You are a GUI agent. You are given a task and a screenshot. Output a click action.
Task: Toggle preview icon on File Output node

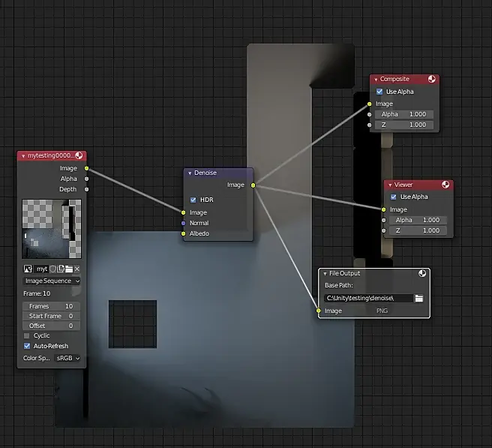[422, 273]
